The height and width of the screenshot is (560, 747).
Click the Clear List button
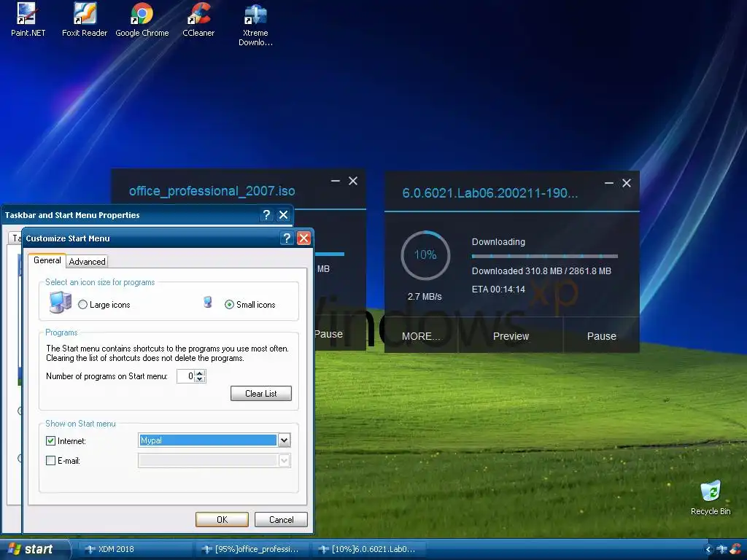click(261, 393)
